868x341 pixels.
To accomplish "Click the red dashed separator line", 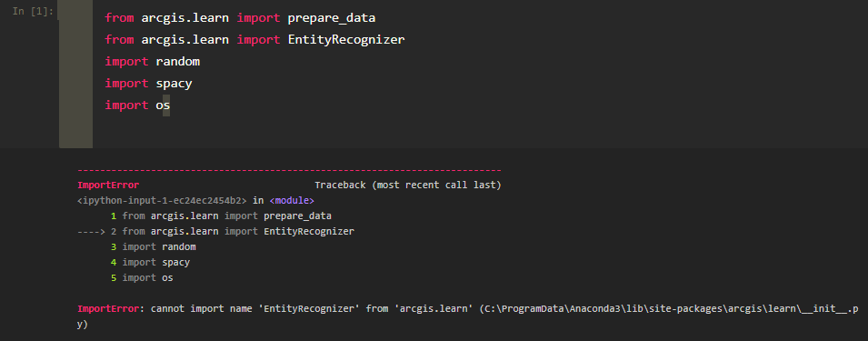I will pos(289,170).
